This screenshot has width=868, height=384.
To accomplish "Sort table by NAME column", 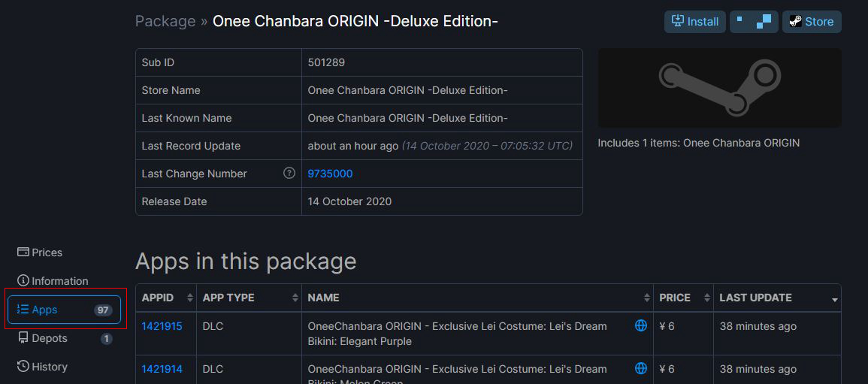I will point(477,298).
